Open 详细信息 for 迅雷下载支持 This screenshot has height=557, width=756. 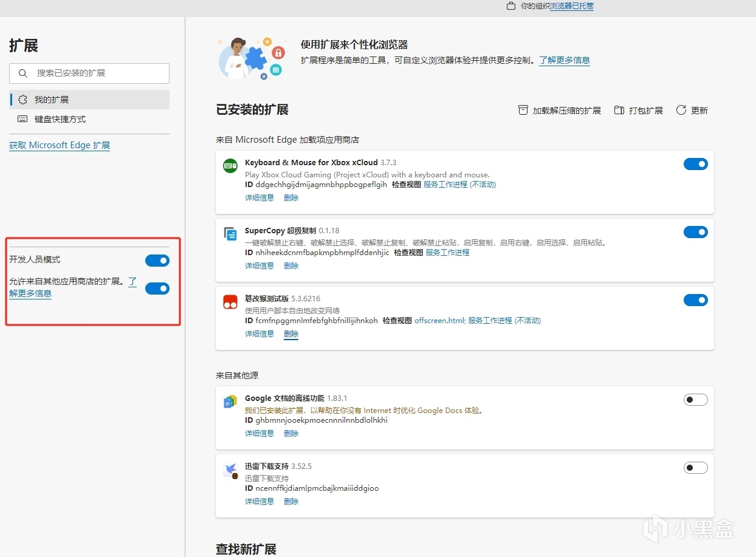tap(259, 501)
